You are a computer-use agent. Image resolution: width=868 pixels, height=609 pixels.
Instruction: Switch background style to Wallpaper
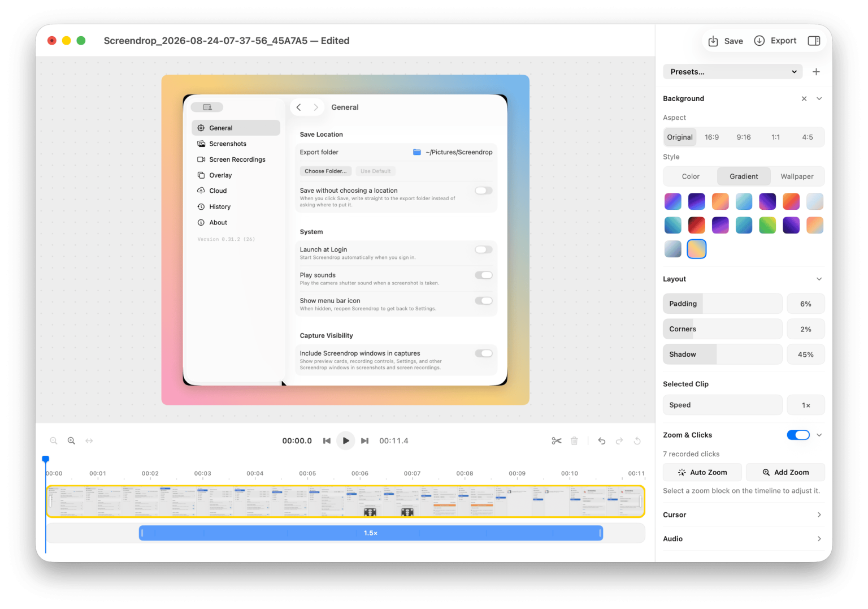coord(797,176)
